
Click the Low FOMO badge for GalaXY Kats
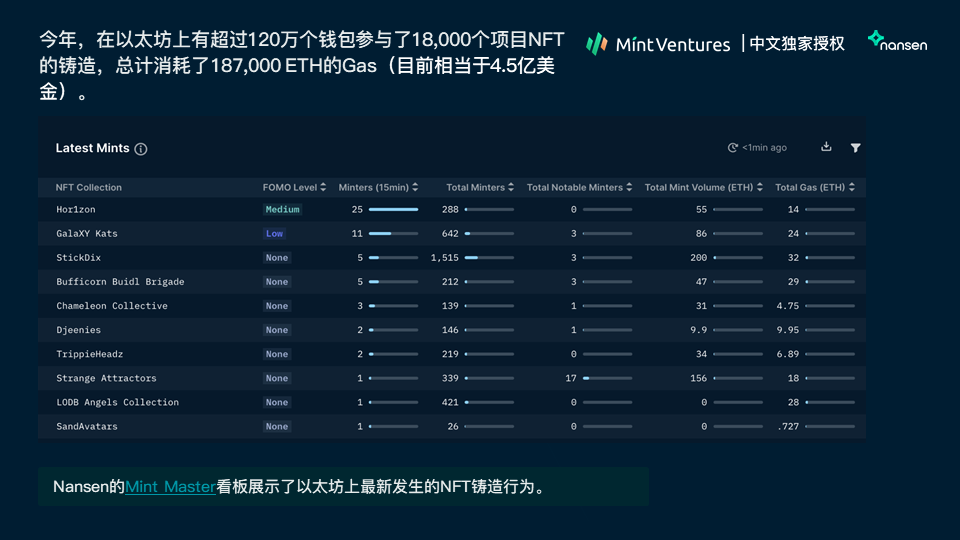(x=274, y=233)
